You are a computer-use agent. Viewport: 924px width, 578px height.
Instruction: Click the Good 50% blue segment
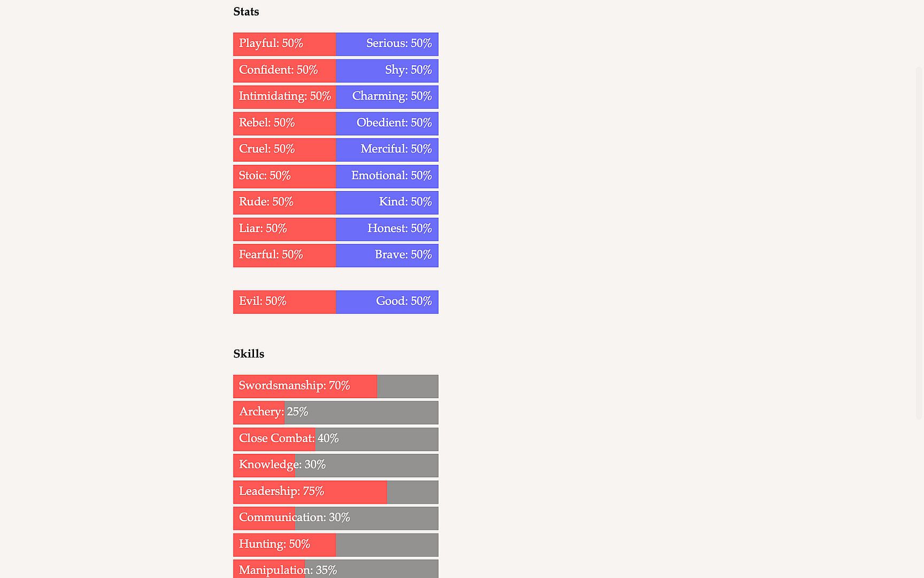point(387,302)
